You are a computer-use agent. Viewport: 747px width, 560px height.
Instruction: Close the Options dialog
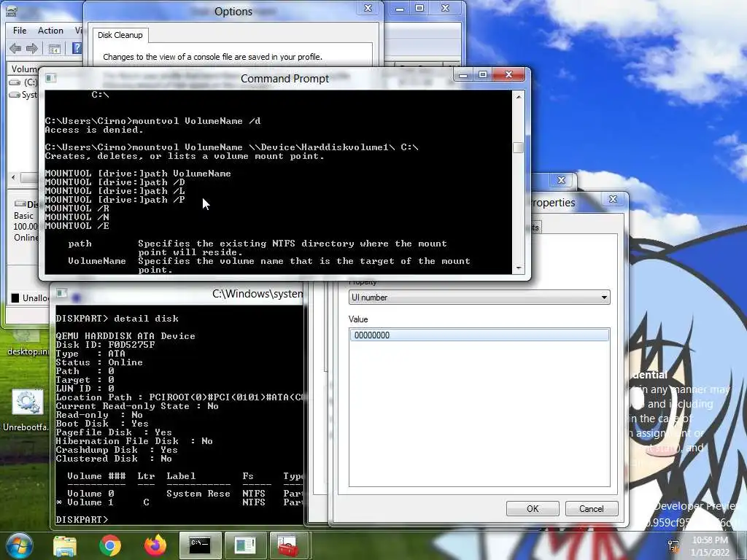(368, 8)
